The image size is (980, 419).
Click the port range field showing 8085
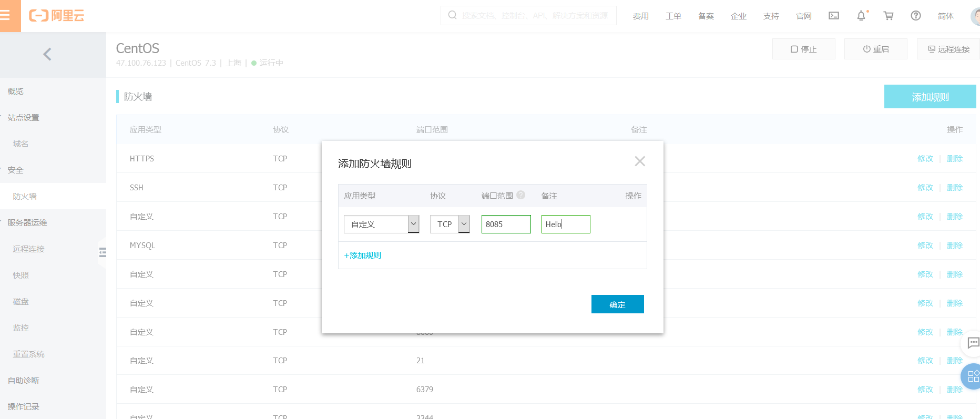[x=506, y=224]
